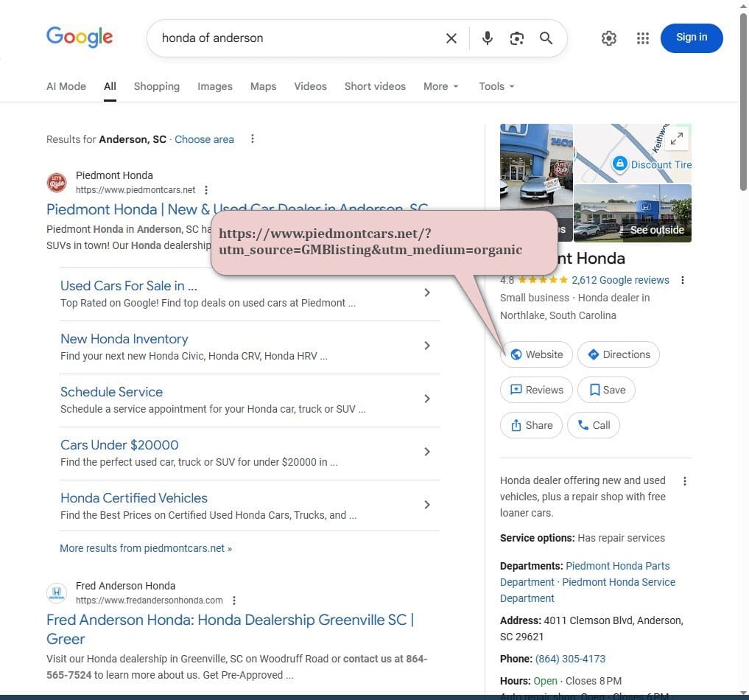Expand the map with the arrows icon
The image size is (749, 700).
click(x=676, y=139)
